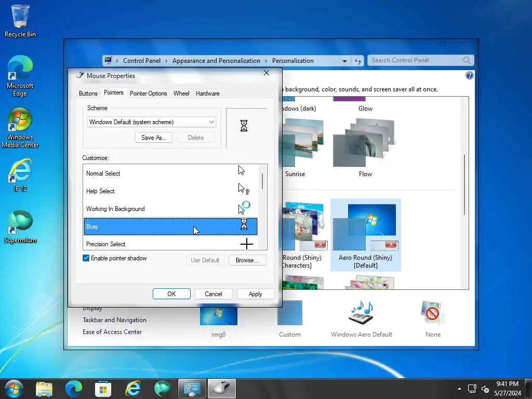Open the Recycle Bin desktop icon
Viewport: 532px width, 399px height.
coord(20,20)
